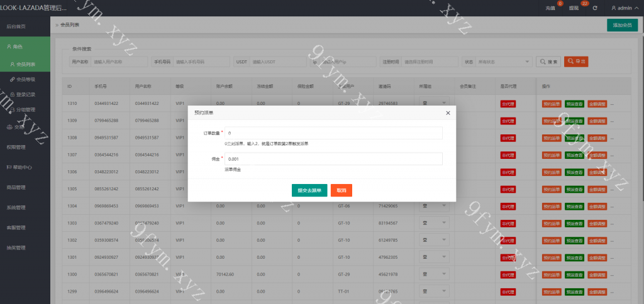Open 所属组 dropdown for row 1300
The image size is (644, 304).
pos(434,274)
